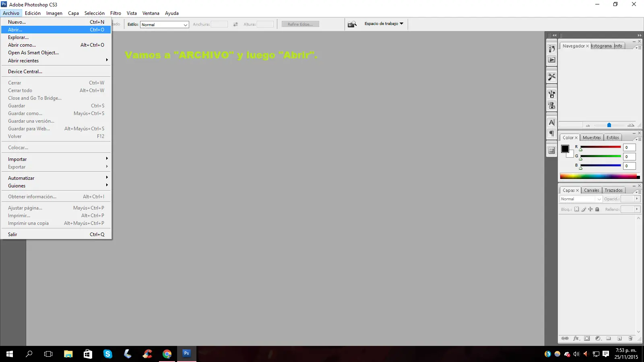This screenshot has width=644, height=362.
Task: Open the Color panel options menu
Action: (638, 139)
